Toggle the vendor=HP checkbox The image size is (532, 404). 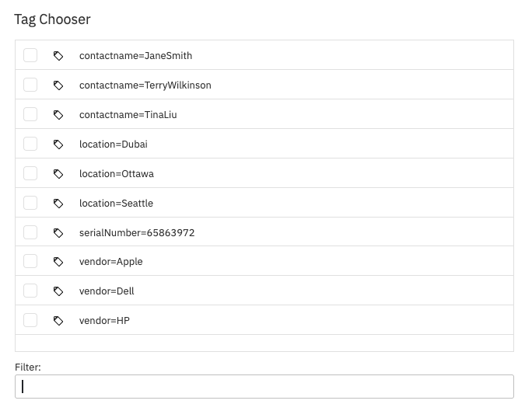[30, 320]
